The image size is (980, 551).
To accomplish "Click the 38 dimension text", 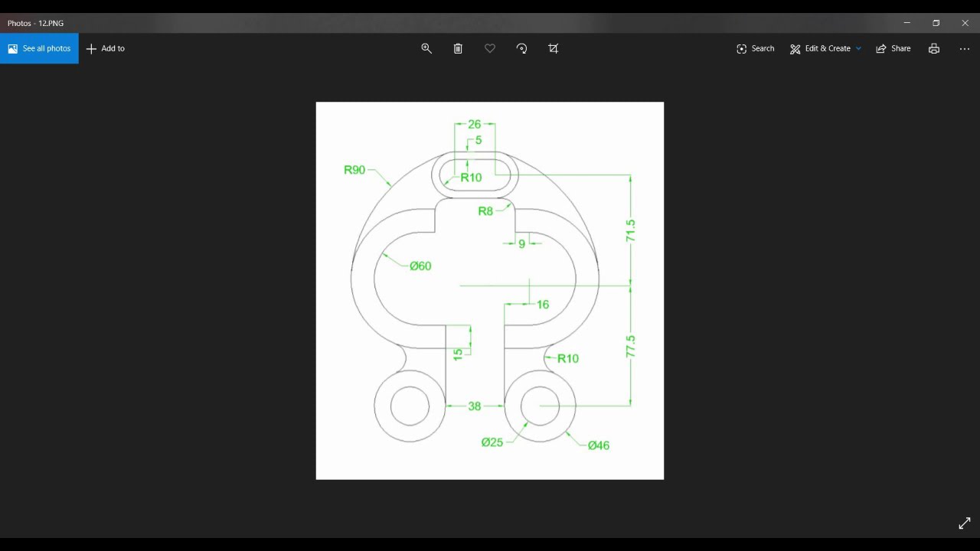I will click(x=475, y=406).
